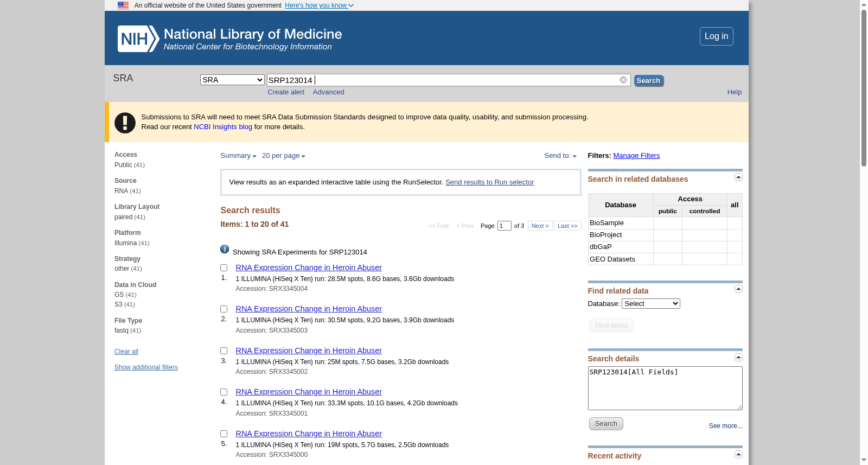Image resolution: width=868 pixels, height=465 pixels.
Task: Open the SRA database dropdown
Action: pyautogui.click(x=232, y=80)
